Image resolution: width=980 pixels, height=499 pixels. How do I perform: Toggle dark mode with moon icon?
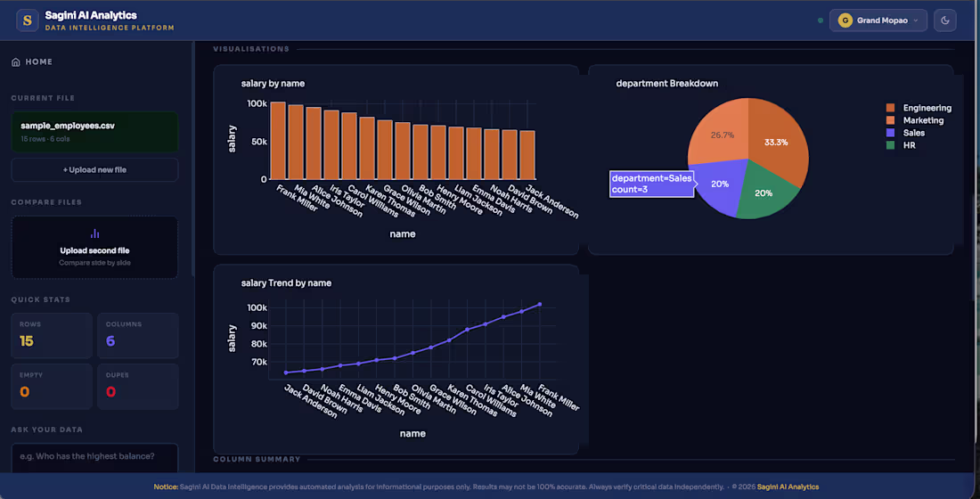click(x=945, y=20)
